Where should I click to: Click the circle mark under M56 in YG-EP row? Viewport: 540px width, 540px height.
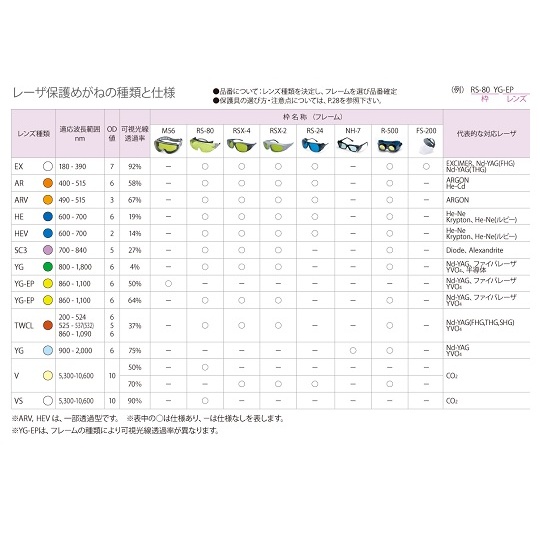(x=168, y=283)
